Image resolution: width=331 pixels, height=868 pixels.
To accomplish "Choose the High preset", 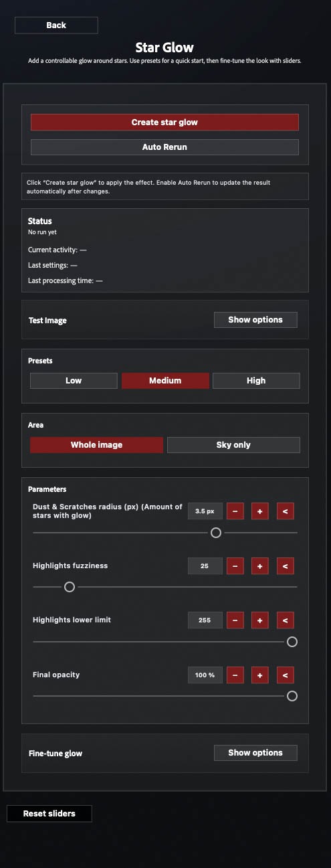I will pyautogui.click(x=256, y=381).
